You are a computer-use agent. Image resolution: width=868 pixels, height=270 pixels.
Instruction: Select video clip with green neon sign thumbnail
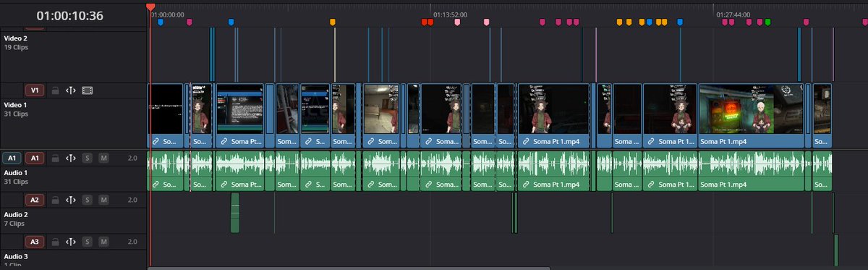(x=752, y=116)
